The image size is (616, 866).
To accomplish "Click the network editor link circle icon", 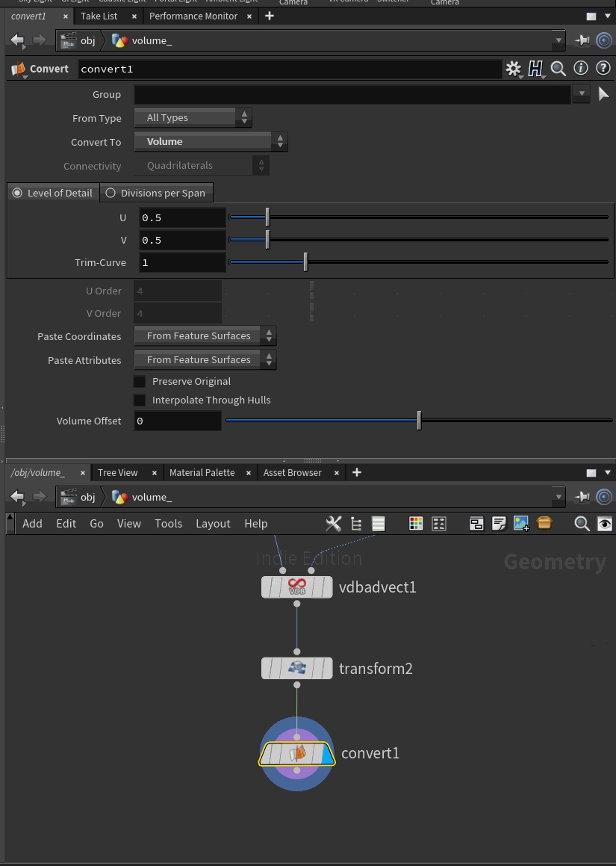I will [x=604, y=497].
